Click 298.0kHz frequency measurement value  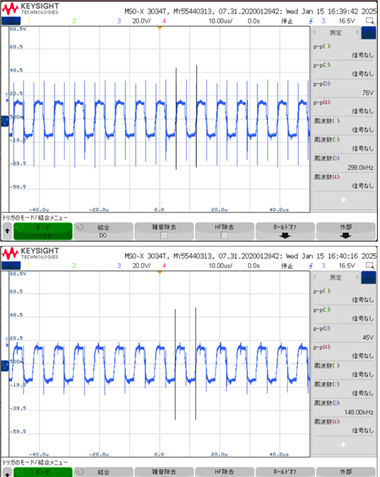coord(361,167)
